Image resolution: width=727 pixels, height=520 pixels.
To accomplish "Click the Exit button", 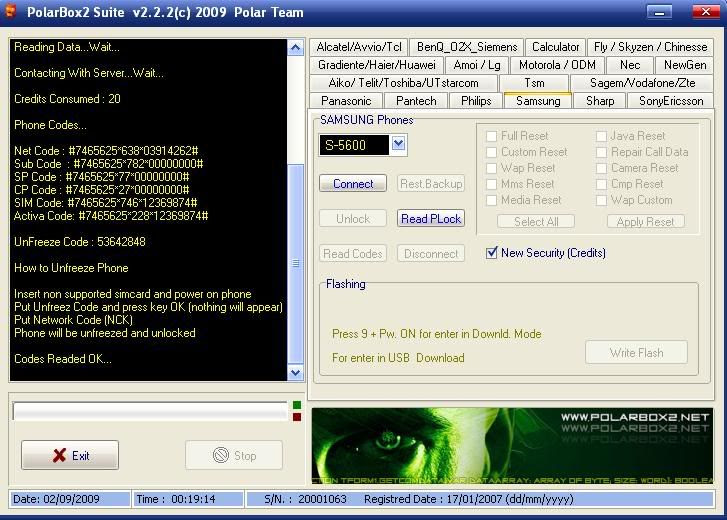I will [x=70, y=455].
